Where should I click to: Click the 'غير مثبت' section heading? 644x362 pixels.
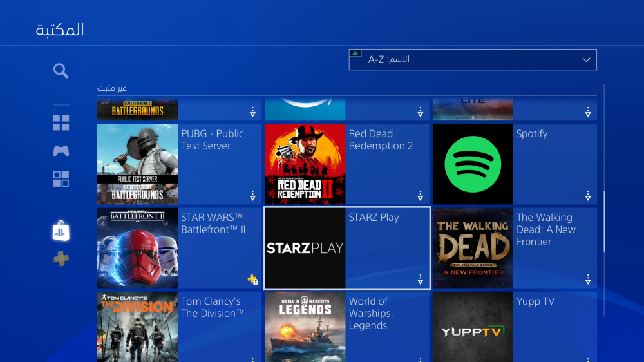[x=111, y=88]
